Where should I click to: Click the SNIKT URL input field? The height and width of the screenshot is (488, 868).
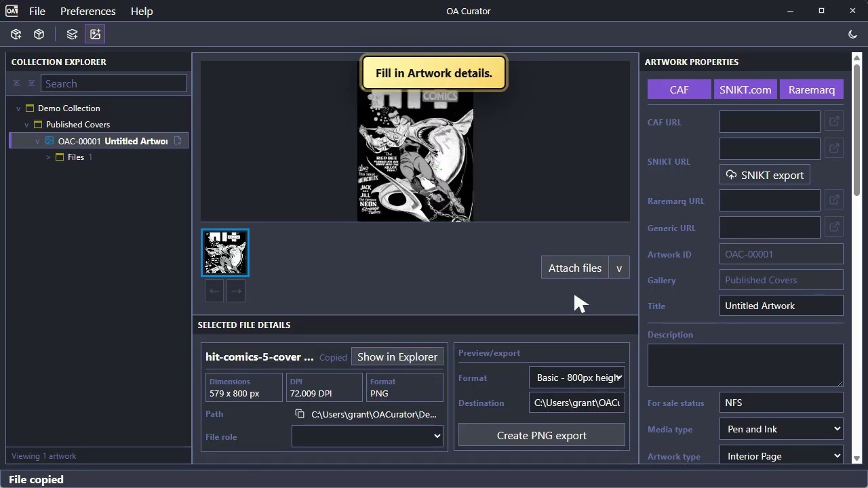[x=770, y=148]
